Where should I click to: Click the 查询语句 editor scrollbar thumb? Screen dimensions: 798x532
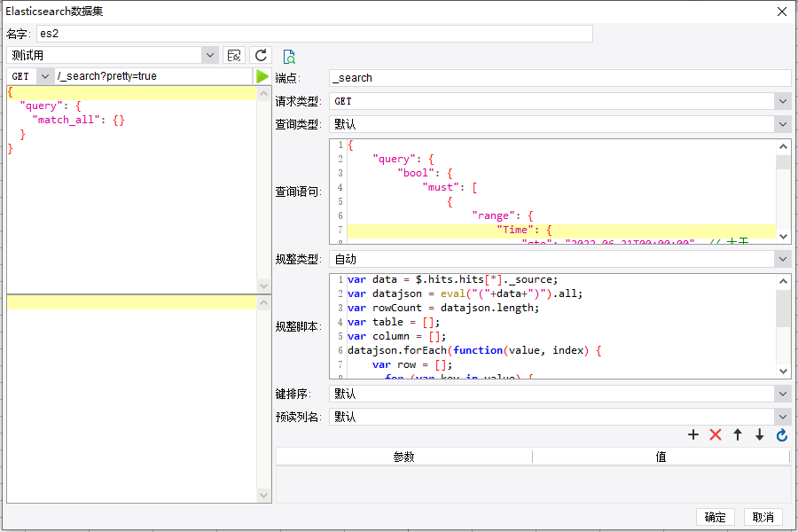783,162
